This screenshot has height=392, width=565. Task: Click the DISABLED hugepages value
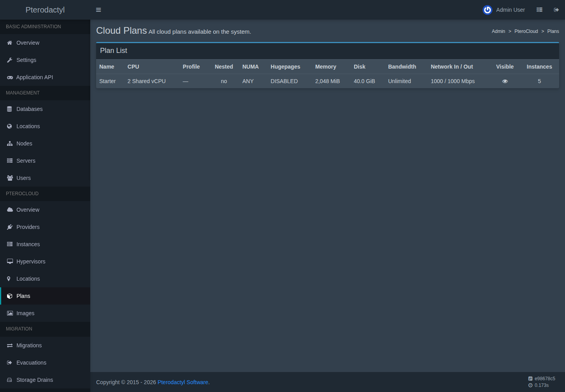coord(284,81)
